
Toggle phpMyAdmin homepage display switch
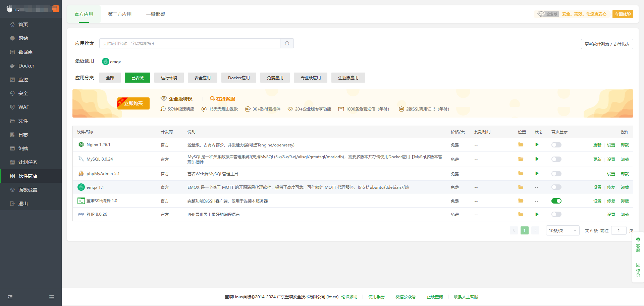[556, 174]
